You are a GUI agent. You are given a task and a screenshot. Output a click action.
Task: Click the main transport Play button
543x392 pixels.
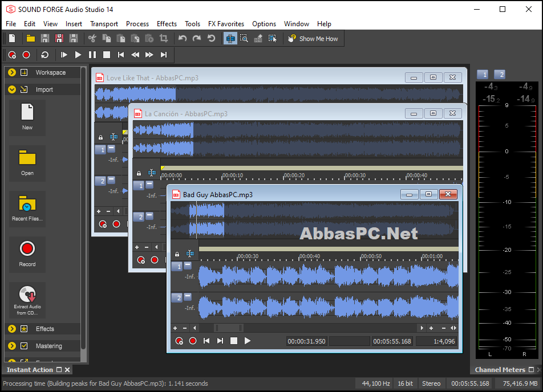click(x=78, y=55)
